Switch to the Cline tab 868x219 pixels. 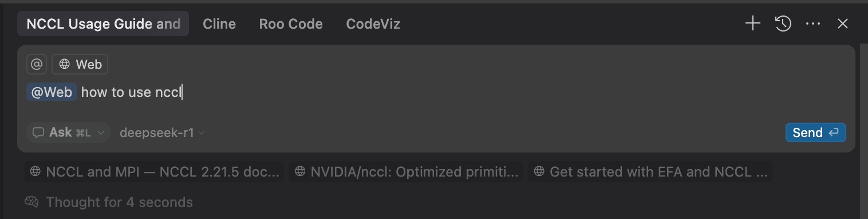[x=219, y=24]
